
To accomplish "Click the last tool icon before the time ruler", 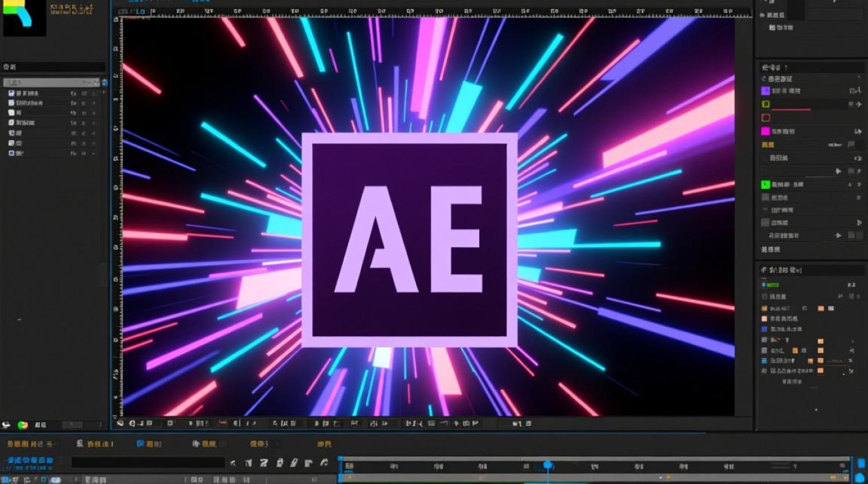I will pyautogui.click(x=324, y=463).
